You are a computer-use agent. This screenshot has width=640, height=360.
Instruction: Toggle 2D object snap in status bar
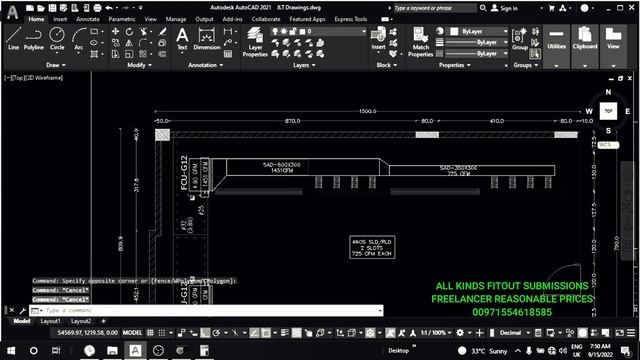(266, 333)
